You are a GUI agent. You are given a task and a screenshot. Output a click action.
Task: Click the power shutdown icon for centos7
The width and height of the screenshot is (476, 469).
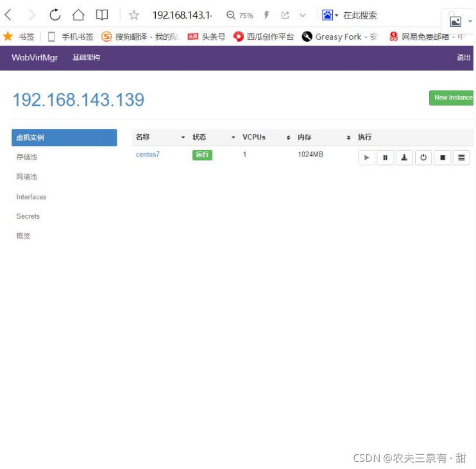coord(423,158)
